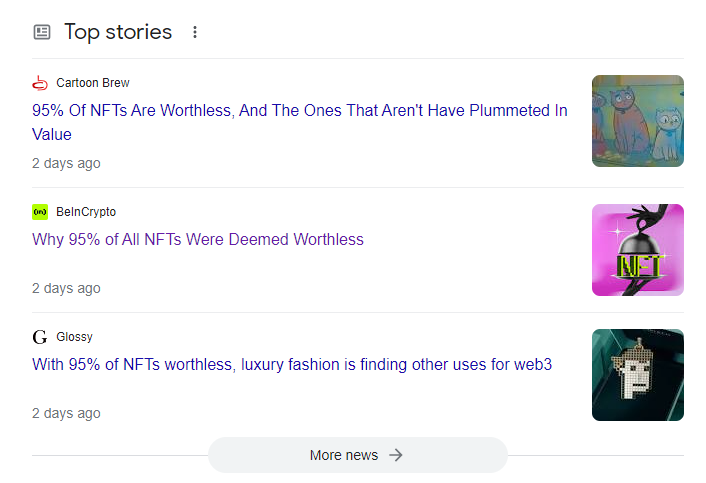Click the BeInCrypto source name

coord(86,212)
